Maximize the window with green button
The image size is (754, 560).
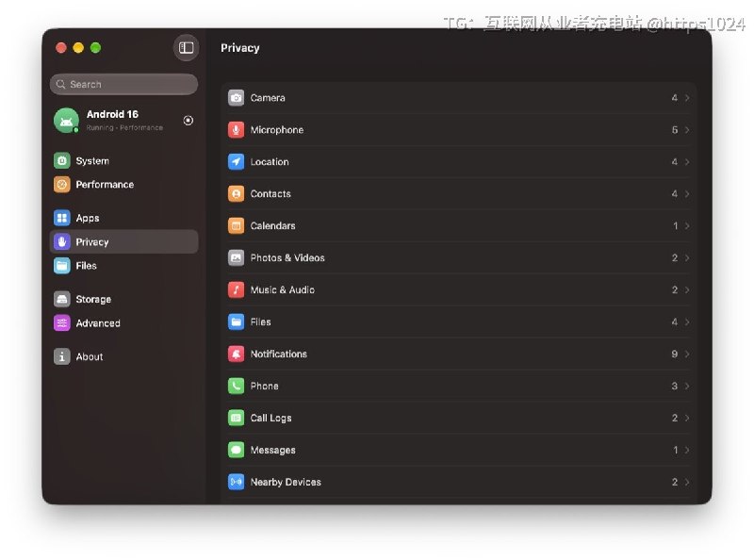96,48
